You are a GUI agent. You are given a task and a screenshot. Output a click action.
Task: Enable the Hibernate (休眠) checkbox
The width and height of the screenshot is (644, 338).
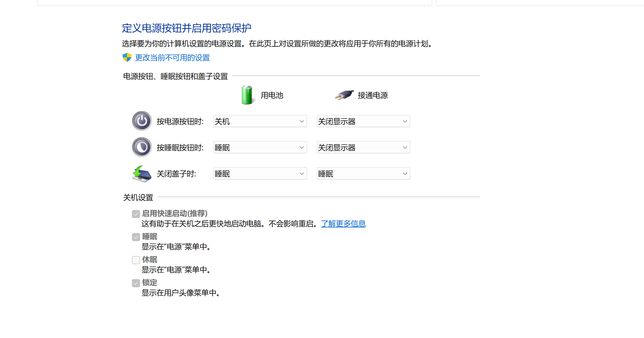point(136,260)
